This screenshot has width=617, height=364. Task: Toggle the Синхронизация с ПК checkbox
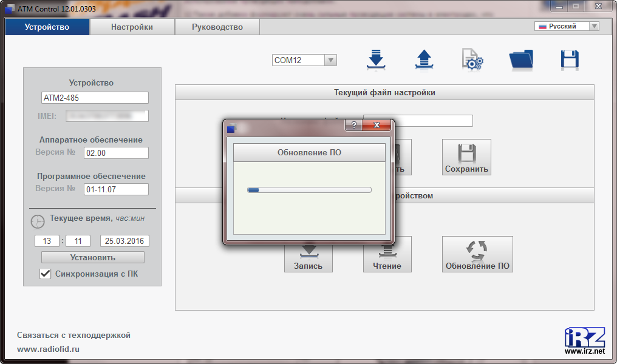click(x=45, y=274)
